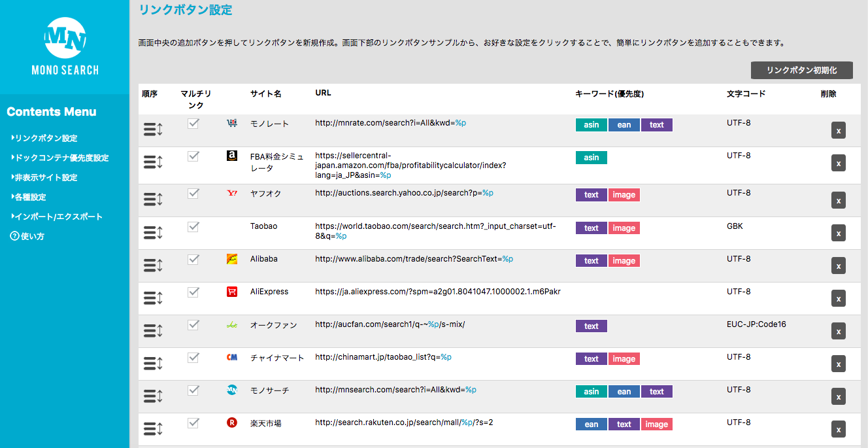Delete the オークファン row

(x=839, y=331)
